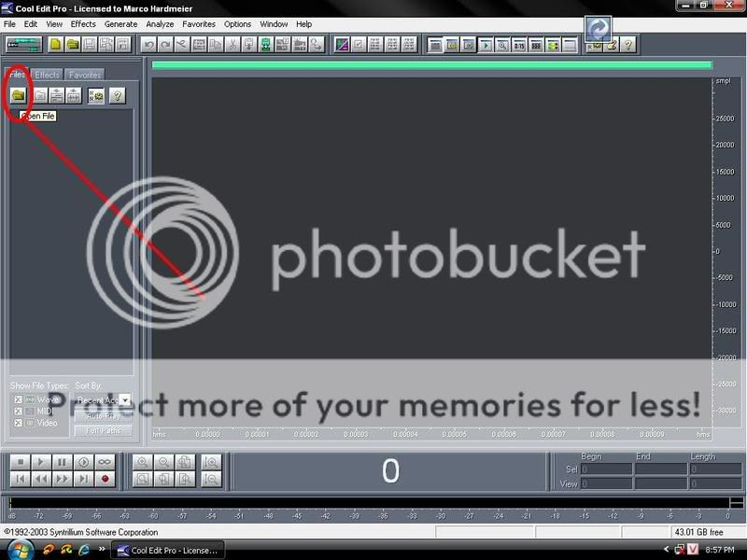Toggle the Wave file type checkbox
This screenshot has height=560, width=747.
(x=18, y=399)
